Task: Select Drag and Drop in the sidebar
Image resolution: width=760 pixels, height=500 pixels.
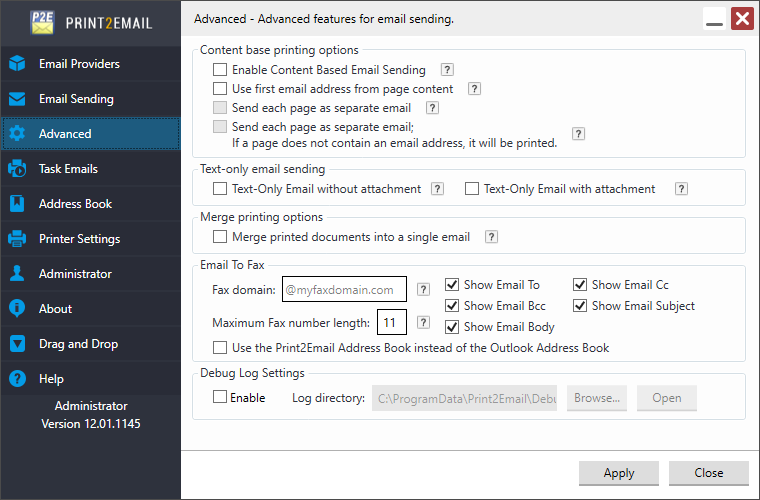Action: tap(91, 344)
